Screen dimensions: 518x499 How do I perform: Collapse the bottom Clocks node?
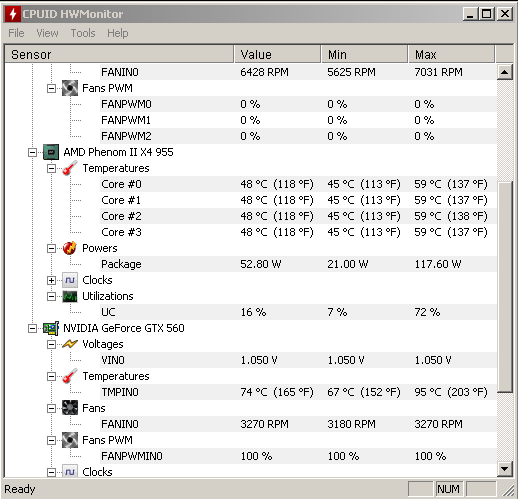51,472
